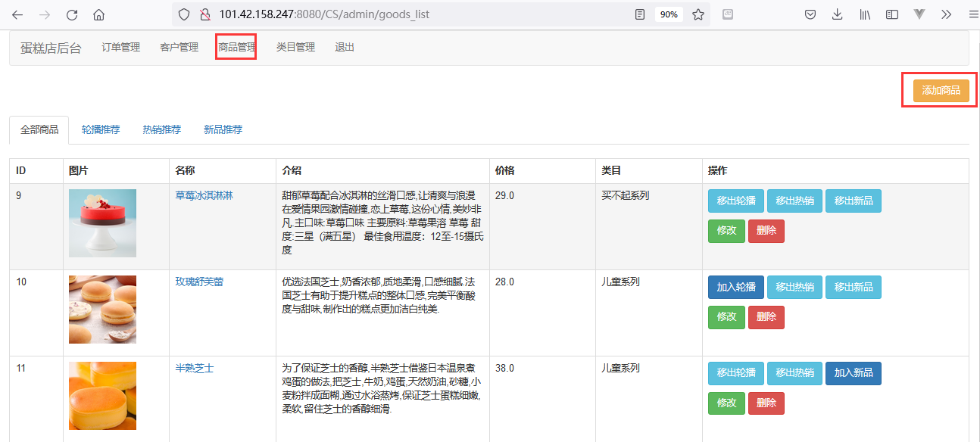Open the downloads arrow icon
Image resolution: width=980 pixels, height=442 pixels.
(x=837, y=14)
